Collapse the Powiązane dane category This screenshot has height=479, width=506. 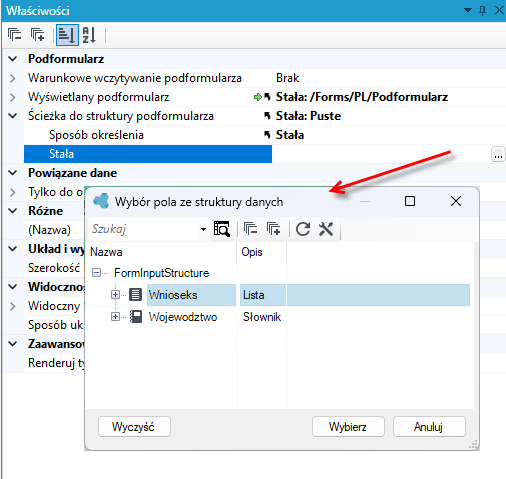coord(13,173)
